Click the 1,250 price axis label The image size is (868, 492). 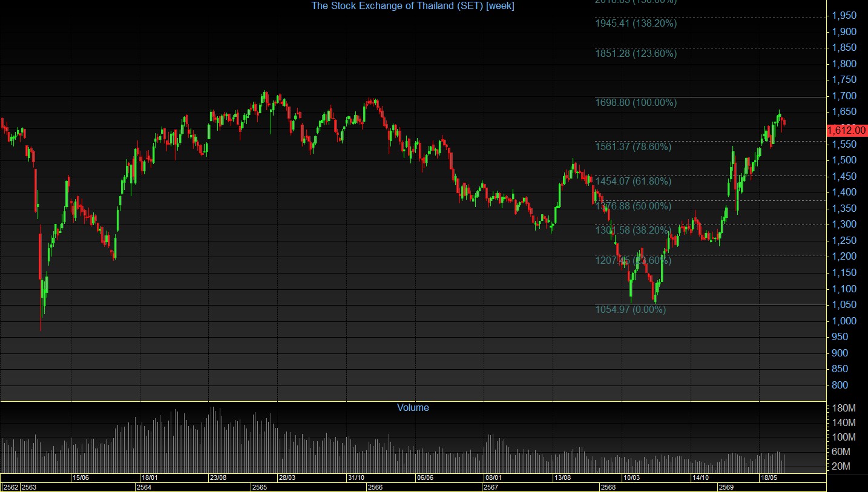coord(844,241)
